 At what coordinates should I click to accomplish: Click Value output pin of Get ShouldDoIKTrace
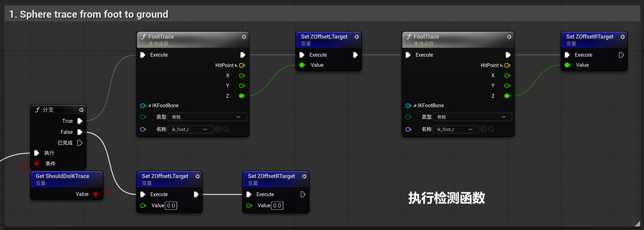pos(96,194)
